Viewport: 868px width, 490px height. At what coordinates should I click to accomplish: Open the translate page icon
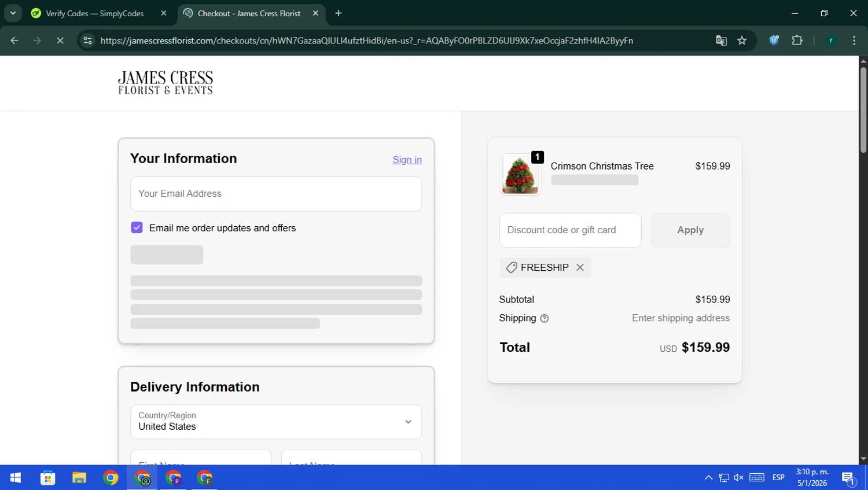(721, 40)
